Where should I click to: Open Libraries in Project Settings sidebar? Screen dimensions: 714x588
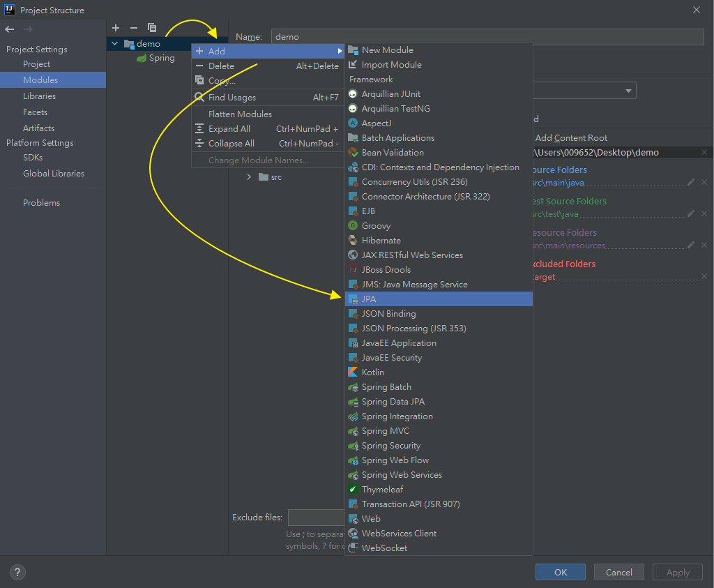click(39, 96)
